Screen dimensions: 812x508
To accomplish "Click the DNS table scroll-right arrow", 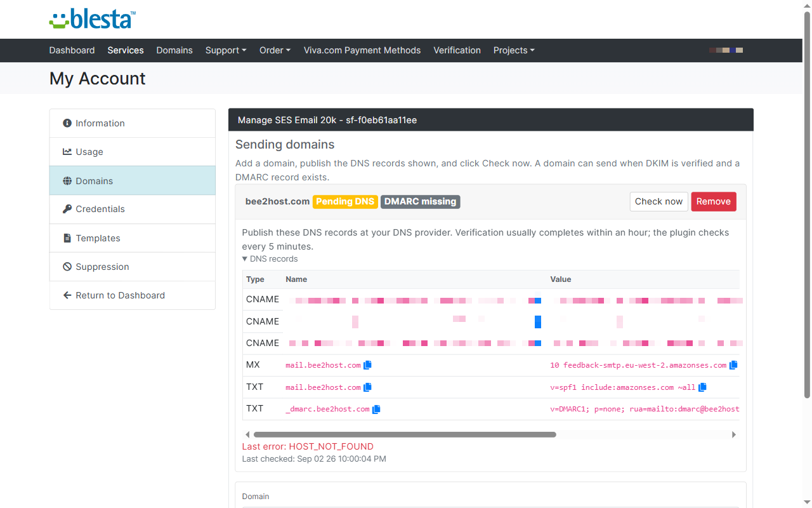I will pyautogui.click(x=734, y=435).
